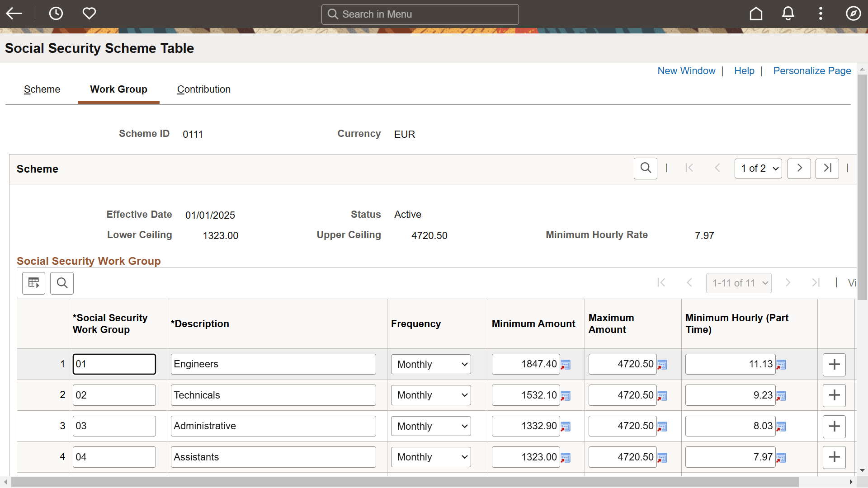Open Recently Visited clock icon
The image size is (868, 488).
point(56,14)
